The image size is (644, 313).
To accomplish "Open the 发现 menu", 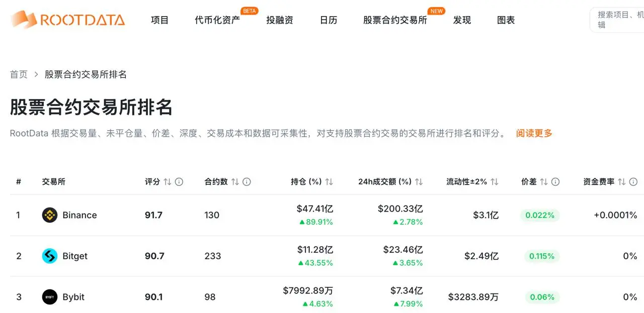I will click(462, 20).
